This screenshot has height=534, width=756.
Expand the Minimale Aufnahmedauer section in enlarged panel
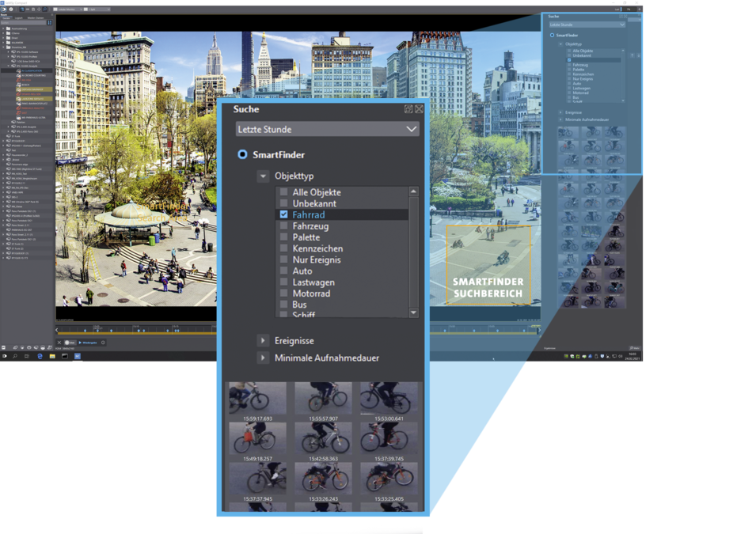click(263, 358)
